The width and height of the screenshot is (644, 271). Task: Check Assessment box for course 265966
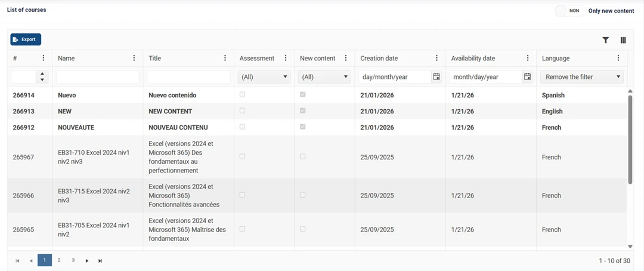(x=242, y=195)
